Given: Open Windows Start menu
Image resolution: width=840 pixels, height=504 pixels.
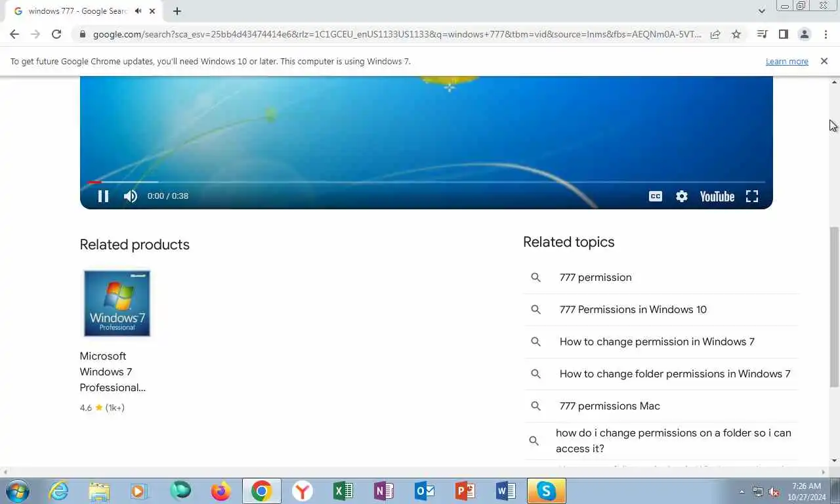Looking at the screenshot, I should tap(17, 491).
